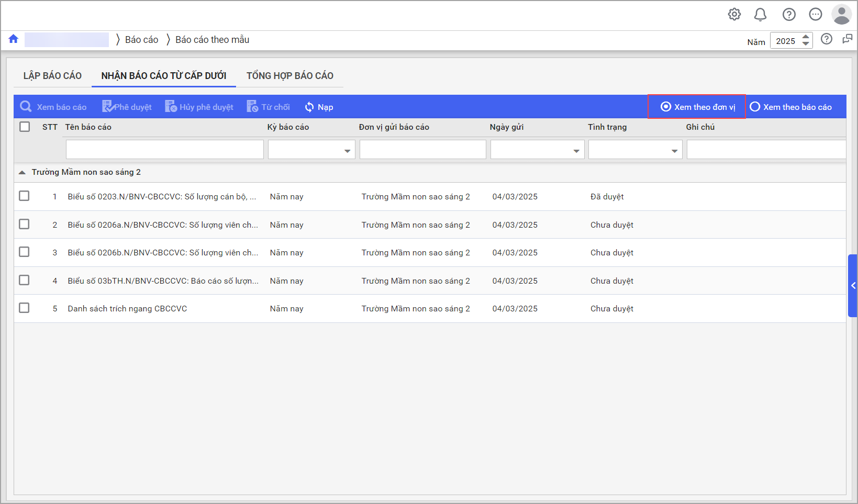Click the Xem báo cáo magnifier icon

click(26, 107)
